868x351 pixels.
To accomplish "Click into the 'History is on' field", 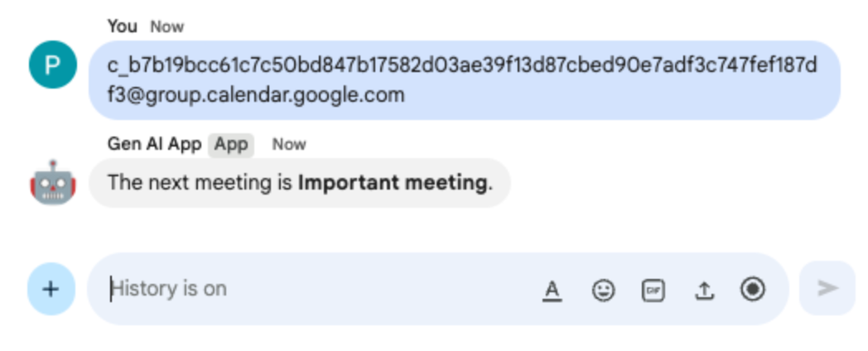I will [x=315, y=289].
